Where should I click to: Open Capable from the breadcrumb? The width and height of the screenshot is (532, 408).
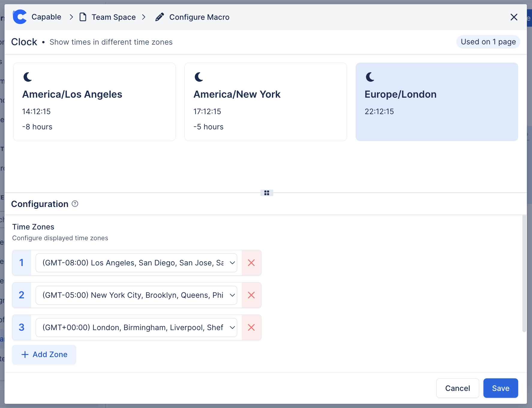click(46, 17)
